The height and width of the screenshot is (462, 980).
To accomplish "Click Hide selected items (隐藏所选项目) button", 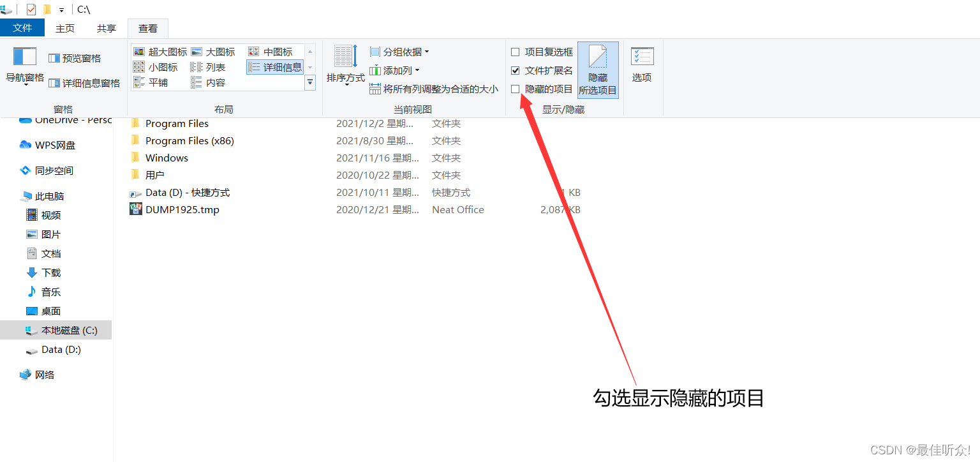I will click(598, 70).
